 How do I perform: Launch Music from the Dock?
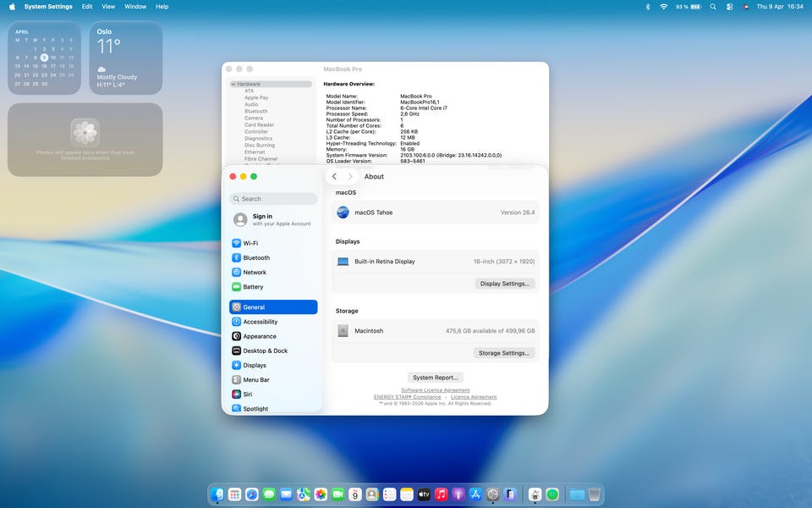pos(442,494)
